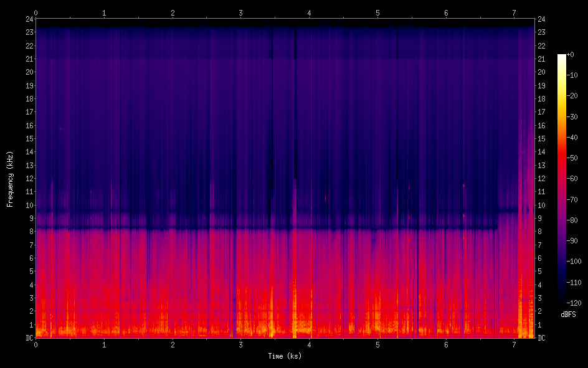The width and height of the screenshot is (588, 368).
Task: Click the 24 kHz label on the left axis
Action: point(28,19)
